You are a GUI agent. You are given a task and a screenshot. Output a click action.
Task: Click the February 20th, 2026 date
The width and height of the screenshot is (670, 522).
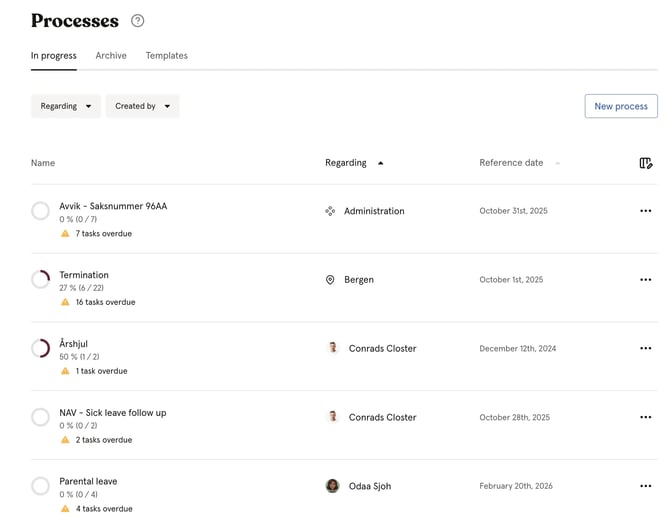(516, 486)
